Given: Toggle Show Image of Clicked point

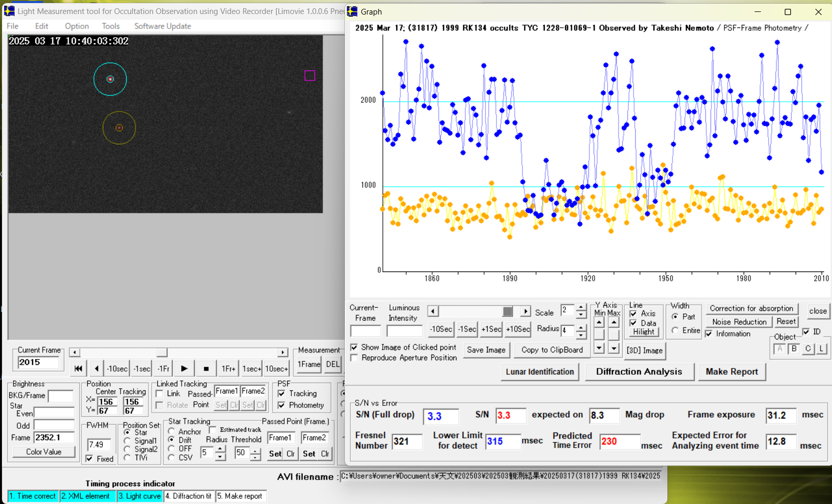Looking at the screenshot, I should click(354, 347).
